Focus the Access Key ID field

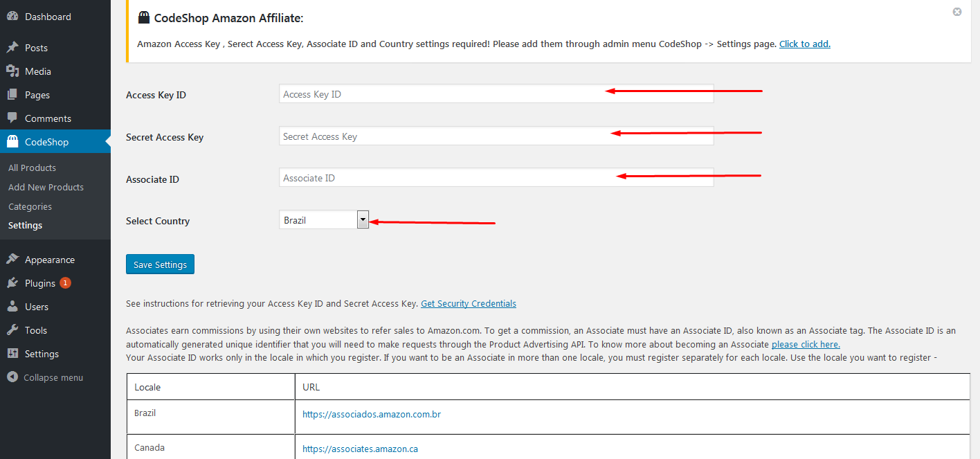496,94
